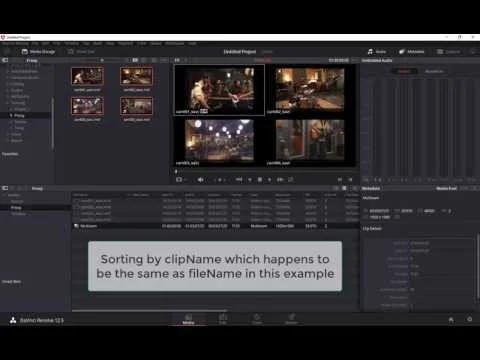
Task: Jump to last frame in viewer transport
Action: pyautogui.click(x=280, y=180)
